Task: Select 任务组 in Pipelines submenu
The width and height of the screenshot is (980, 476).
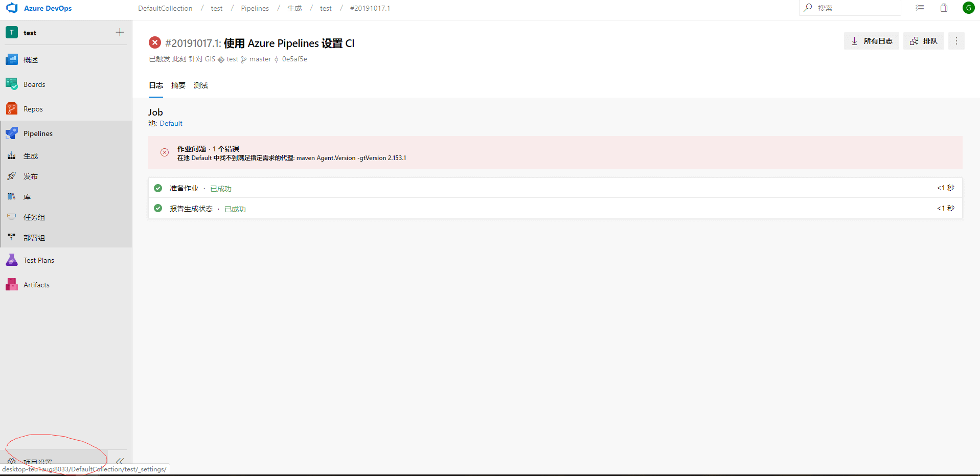Action: tap(34, 217)
